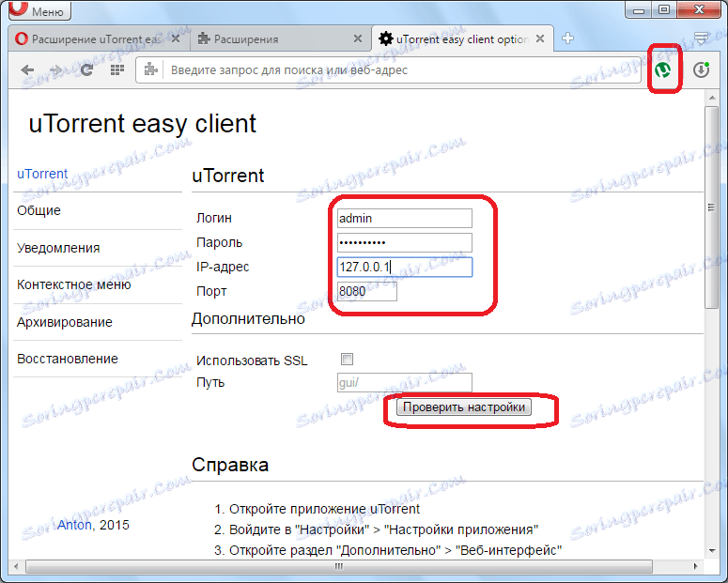Click the horizontal scroll left arrow
The image size is (728, 583).
point(16,566)
